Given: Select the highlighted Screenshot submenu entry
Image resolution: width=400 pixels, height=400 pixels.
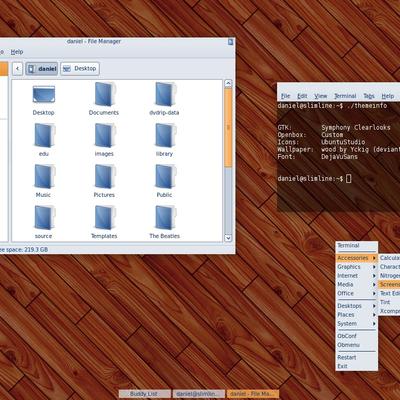Looking at the screenshot, I should (x=389, y=285).
